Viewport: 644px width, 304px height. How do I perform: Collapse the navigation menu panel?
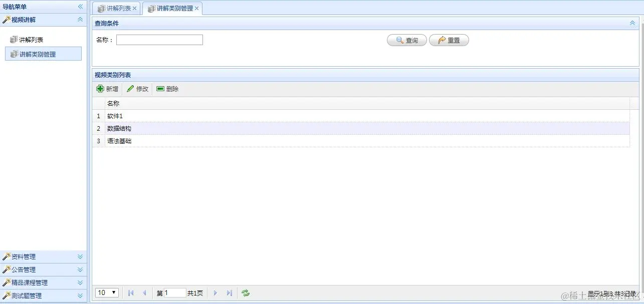pyautogui.click(x=80, y=7)
